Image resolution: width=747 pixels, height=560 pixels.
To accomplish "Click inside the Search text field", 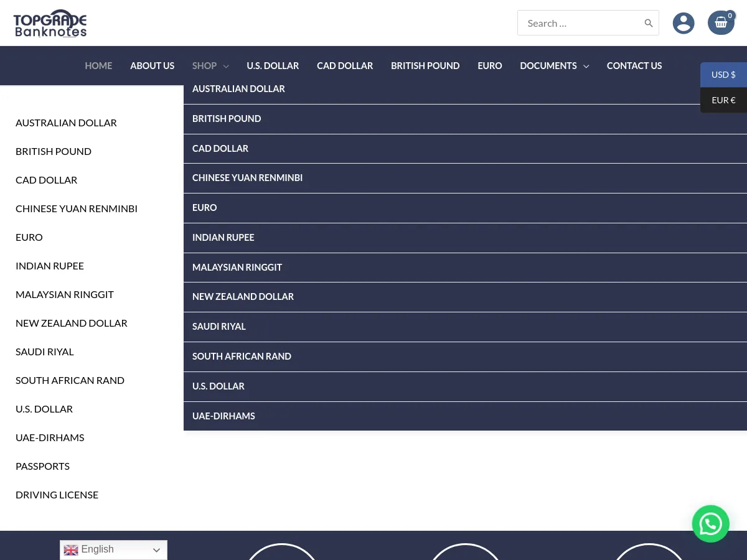I will 579,23.
